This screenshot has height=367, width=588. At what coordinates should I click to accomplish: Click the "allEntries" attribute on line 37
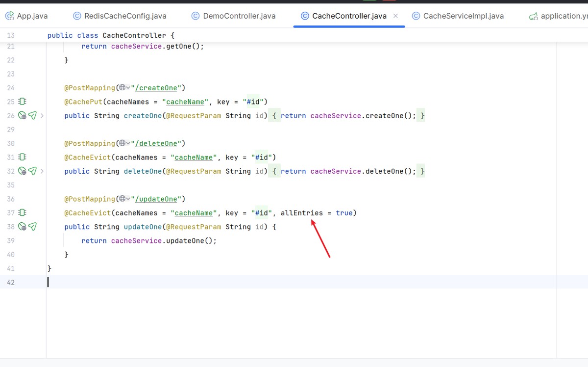(x=302, y=212)
